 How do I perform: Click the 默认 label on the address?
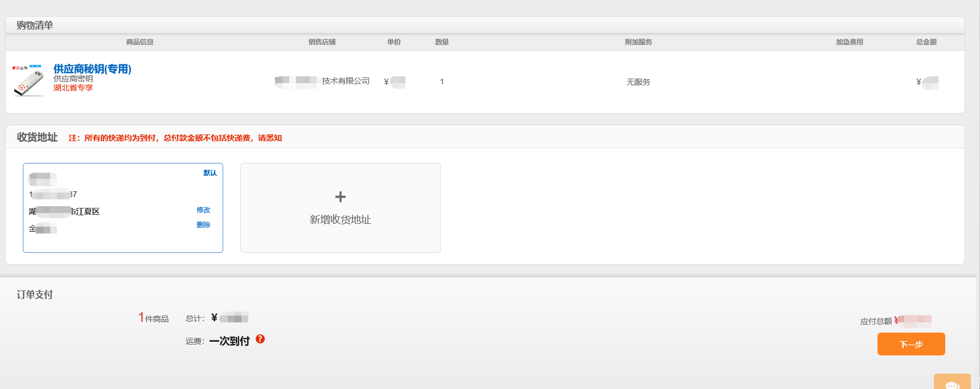[x=210, y=173]
